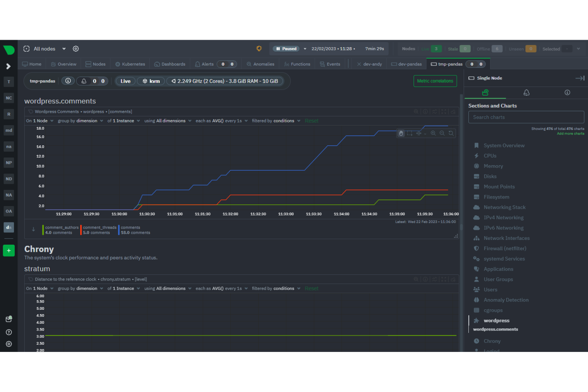588x392 pixels.
Task: Toggle Live mode for the tmp-pandas node
Action: click(125, 81)
